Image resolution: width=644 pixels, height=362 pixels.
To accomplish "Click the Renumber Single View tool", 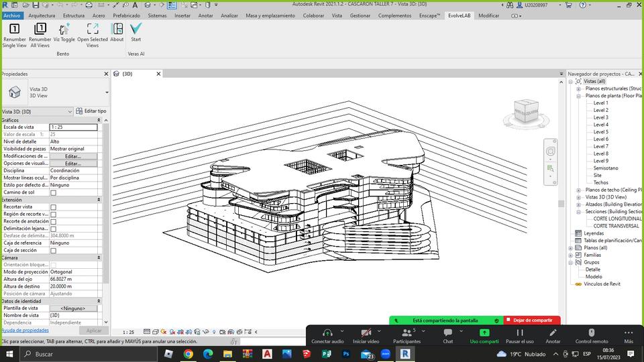I will coord(14,36).
